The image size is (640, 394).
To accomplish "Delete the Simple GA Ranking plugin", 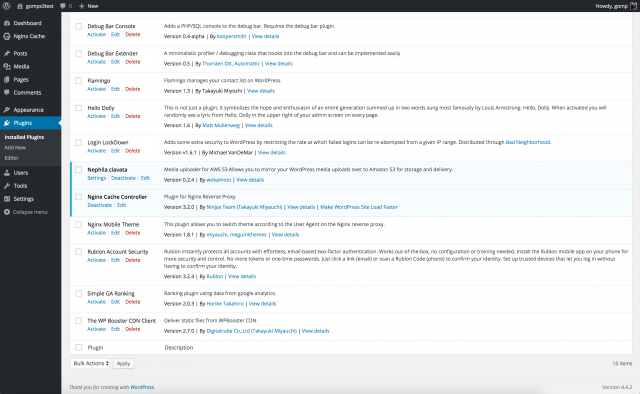I will point(133,302).
